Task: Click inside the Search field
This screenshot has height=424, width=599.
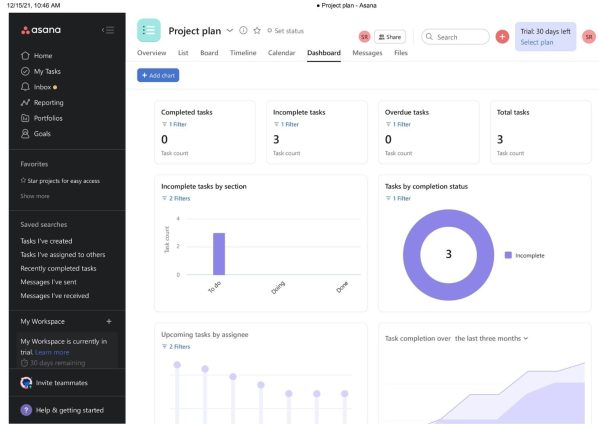Action: 455,37
